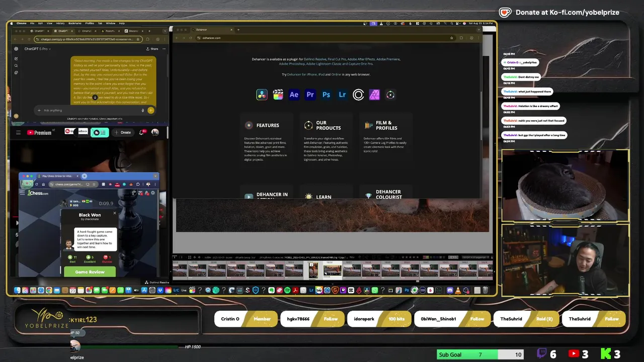644x362 pixels.
Task: Open the YouTube hamburger guide menu
Action: click(x=18, y=133)
